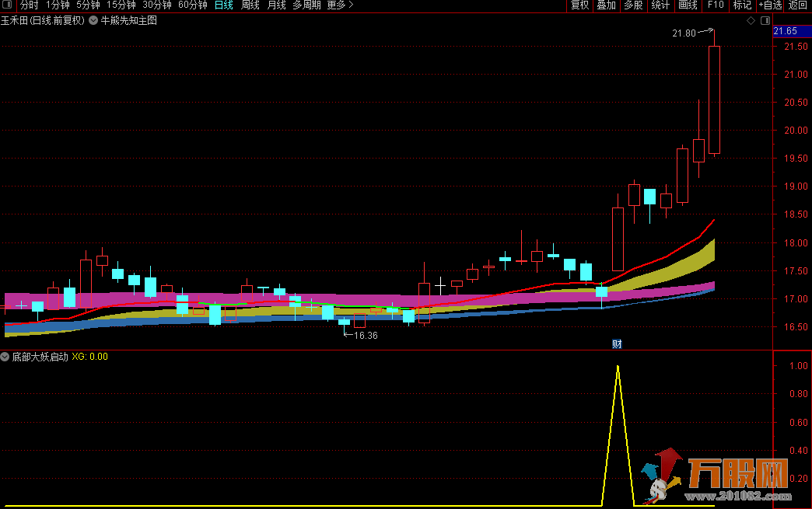Switch to 月线 monthly chart

(x=277, y=5)
